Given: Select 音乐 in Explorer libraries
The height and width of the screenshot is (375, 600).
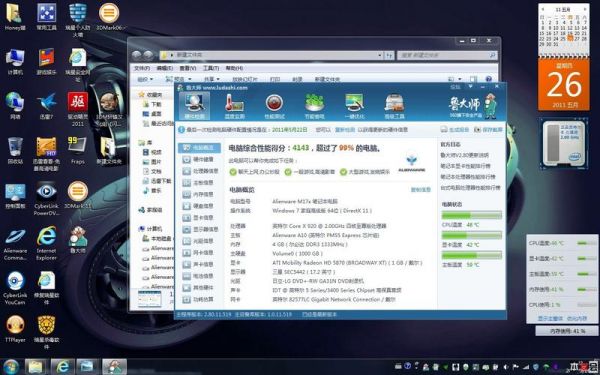Looking at the screenshot, I should tap(152, 191).
